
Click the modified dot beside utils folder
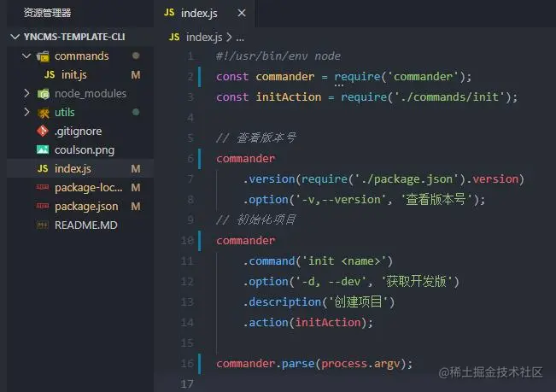(136, 112)
